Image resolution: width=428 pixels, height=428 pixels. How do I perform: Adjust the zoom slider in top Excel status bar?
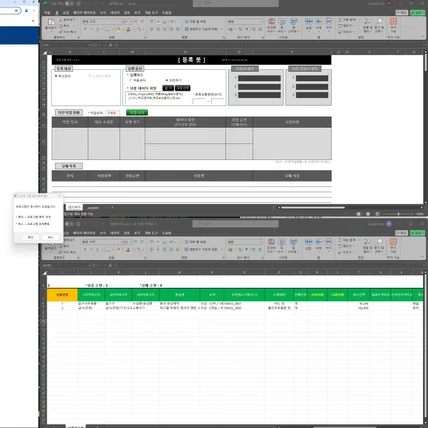pyautogui.click(x=398, y=214)
